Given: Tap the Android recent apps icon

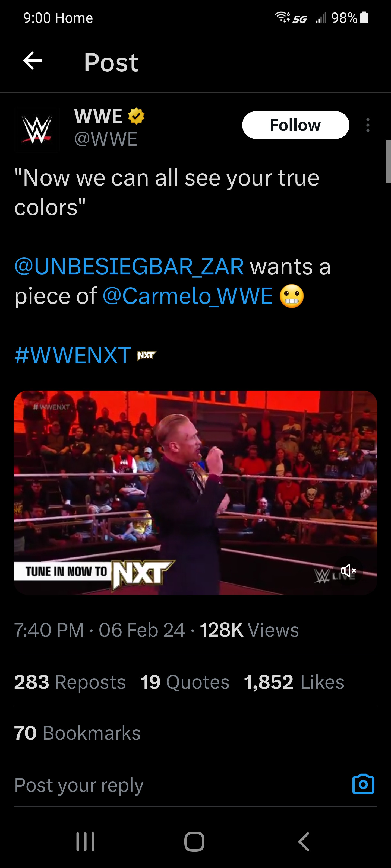Looking at the screenshot, I should point(85,841).
